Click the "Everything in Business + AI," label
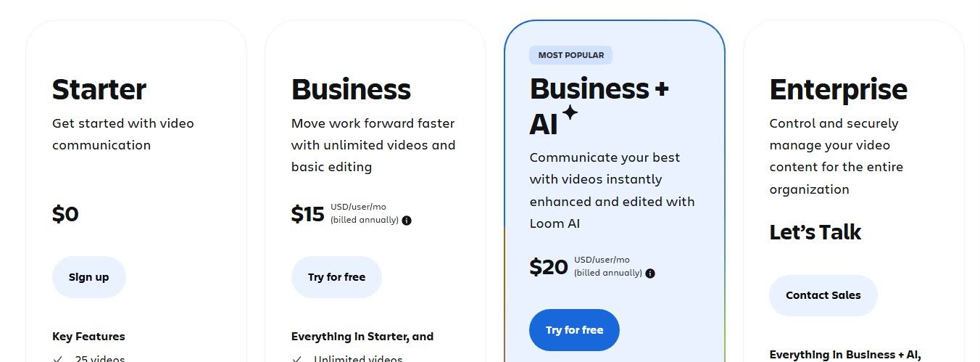The image size is (980, 362). point(844,355)
